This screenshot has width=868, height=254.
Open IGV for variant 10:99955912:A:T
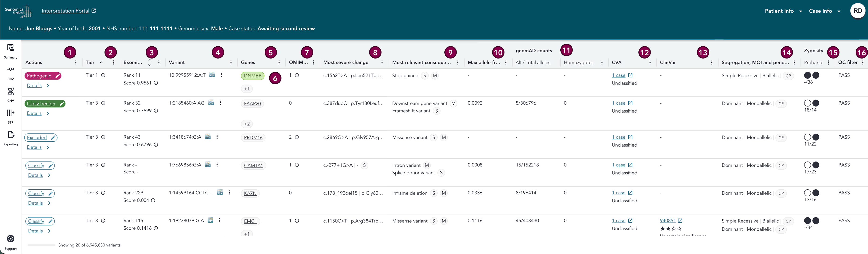pos(212,75)
